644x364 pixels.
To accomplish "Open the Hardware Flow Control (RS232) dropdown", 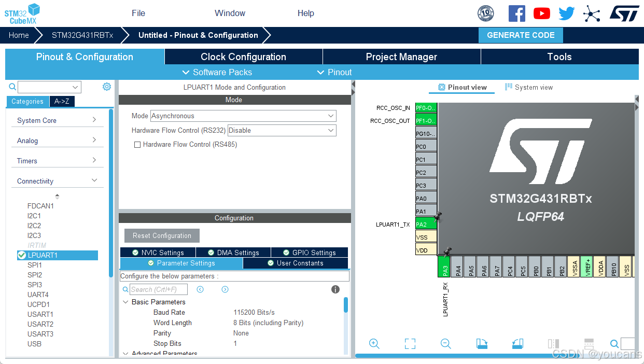I will [x=282, y=131].
